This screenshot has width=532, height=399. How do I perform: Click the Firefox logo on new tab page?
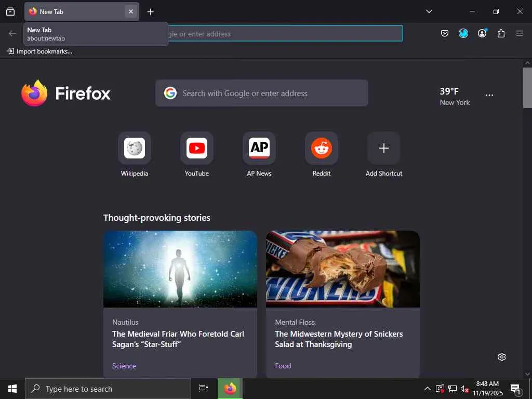[x=66, y=93]
